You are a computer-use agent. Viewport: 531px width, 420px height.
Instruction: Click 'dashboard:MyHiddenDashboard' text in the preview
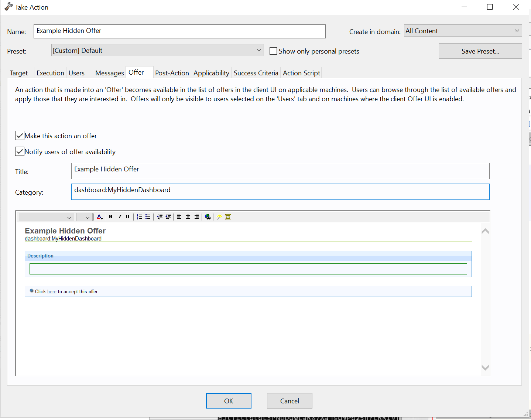click(63, 239)
